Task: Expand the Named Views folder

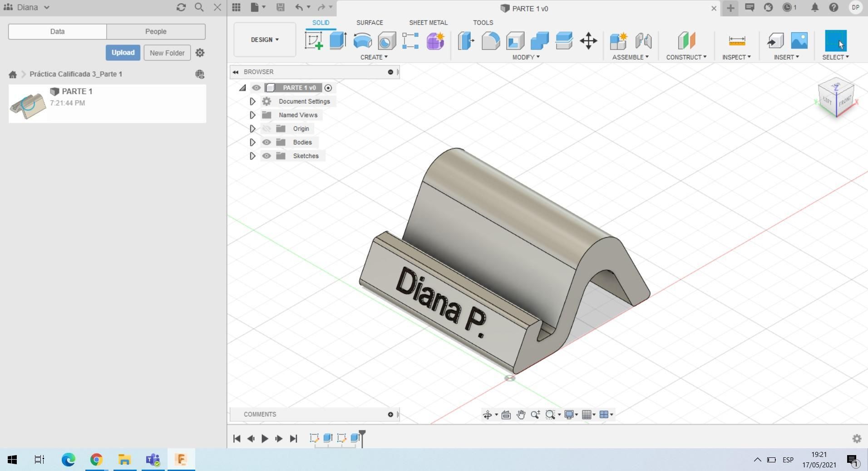Action: point(253,115)
